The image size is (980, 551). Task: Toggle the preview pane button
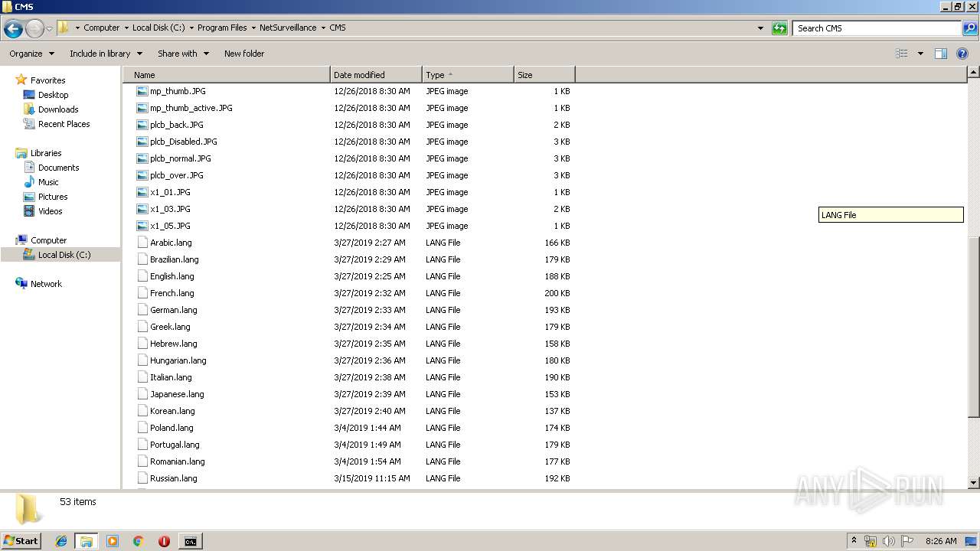[x=941, y=54]
